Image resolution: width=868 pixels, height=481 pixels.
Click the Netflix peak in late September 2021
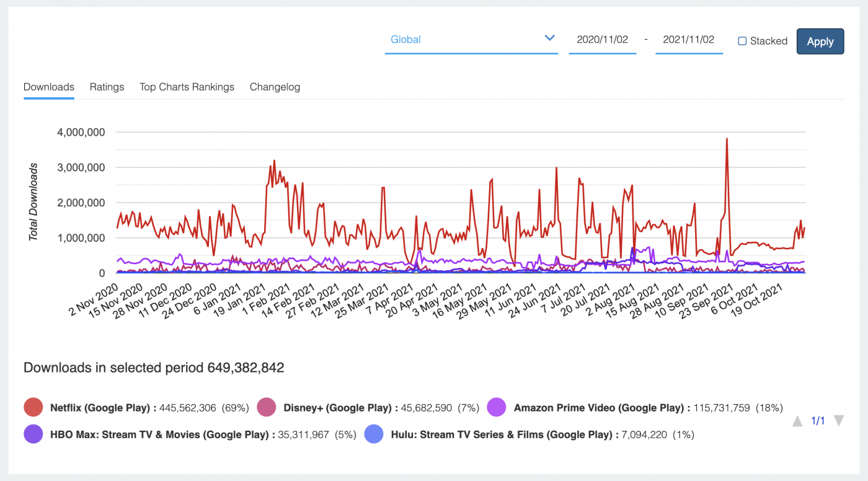coord(726,139)
